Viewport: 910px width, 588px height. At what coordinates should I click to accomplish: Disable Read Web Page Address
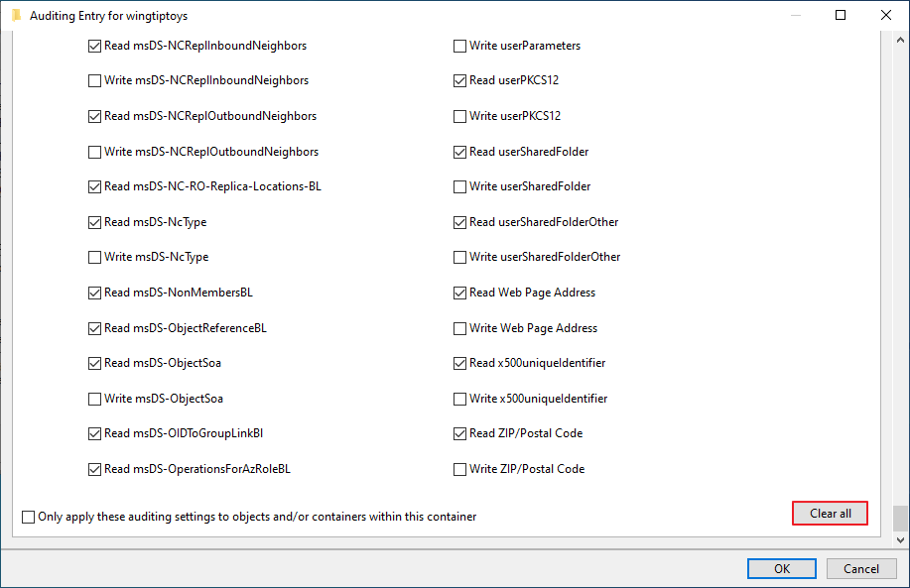click(x=459, y=293)
